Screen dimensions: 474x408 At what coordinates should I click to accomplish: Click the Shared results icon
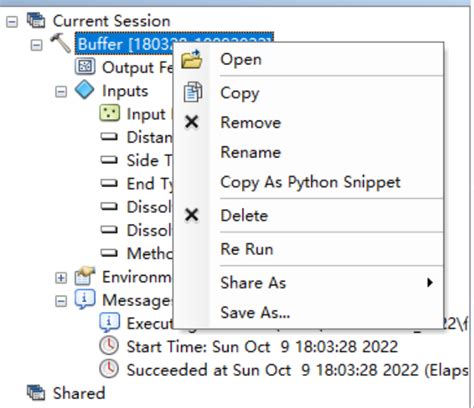coord(36,392)
